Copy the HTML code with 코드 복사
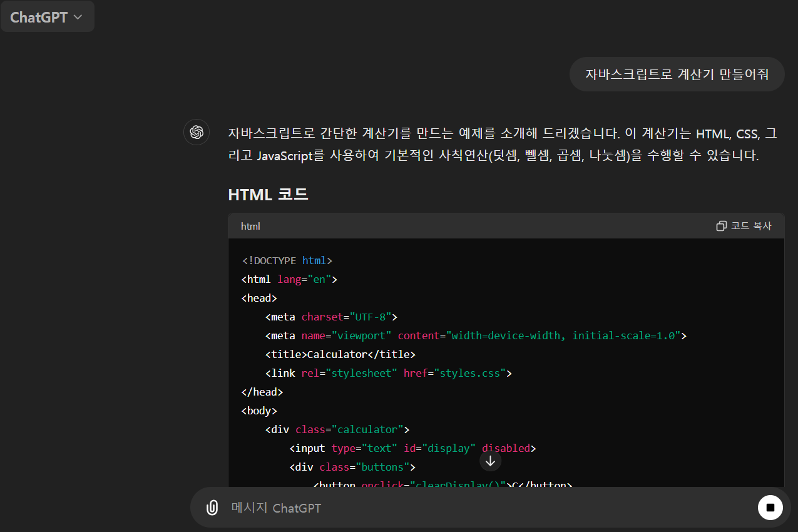Image resolution: width=798 pixels, height=532 pixels. tap(744, 226)
